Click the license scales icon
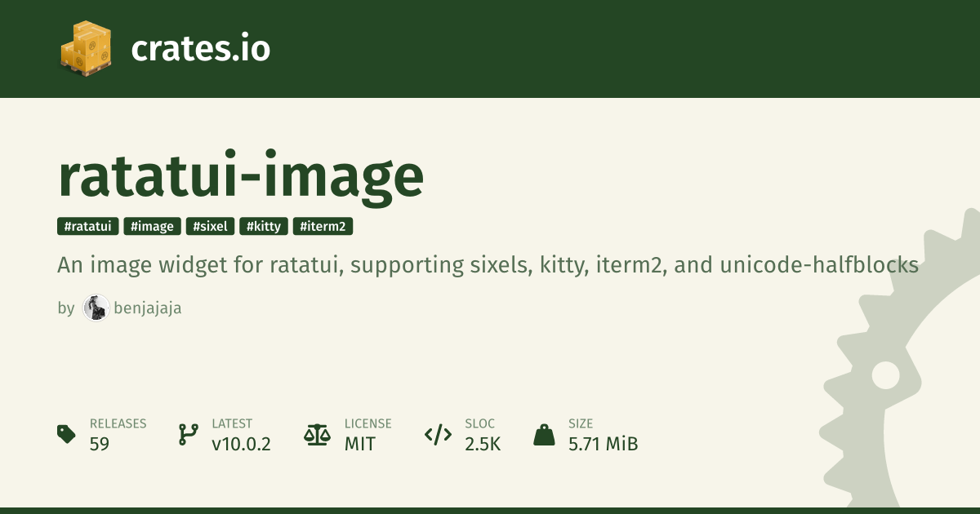 (315, 434)
